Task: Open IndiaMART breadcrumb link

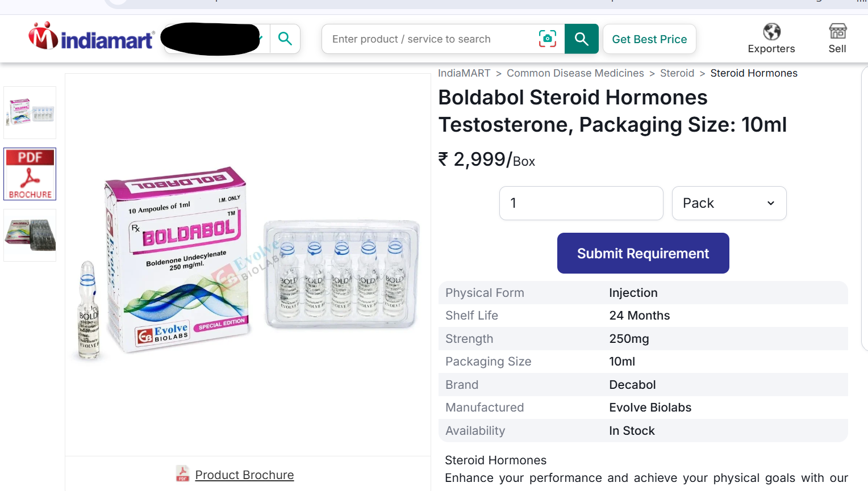Action: [x=464, y=73]
